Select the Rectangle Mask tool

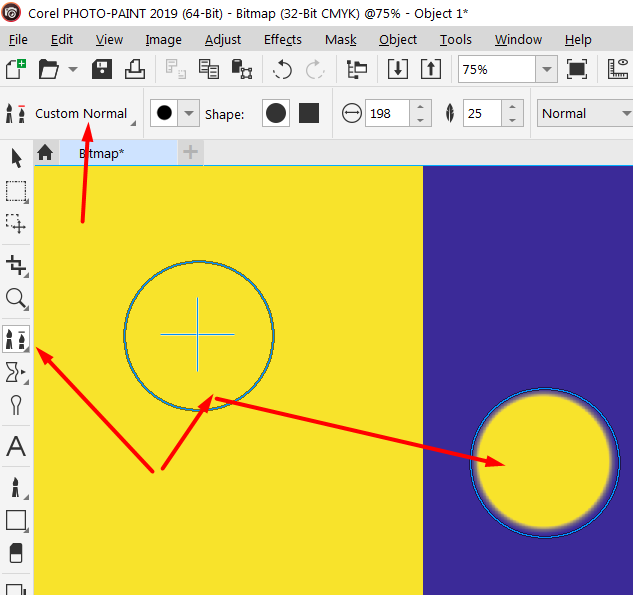point(16,191)
